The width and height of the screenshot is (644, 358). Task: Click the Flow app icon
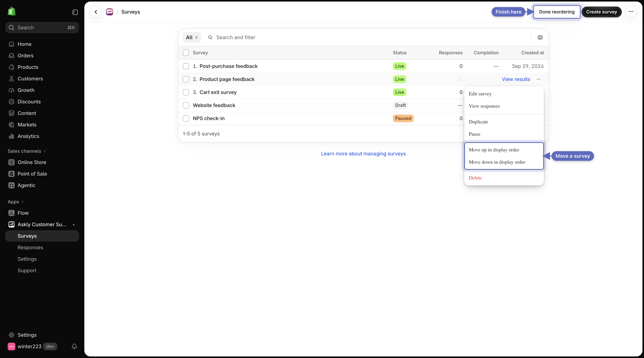(x=11, y=213)
